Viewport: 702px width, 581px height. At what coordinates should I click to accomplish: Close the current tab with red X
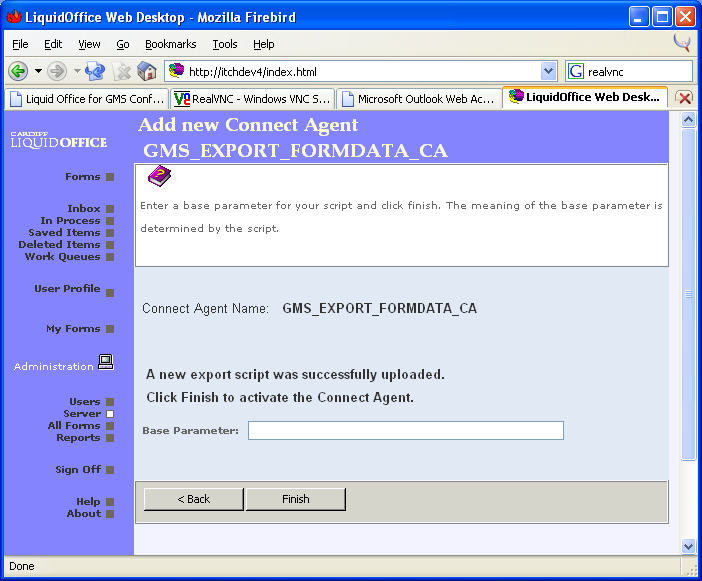point(685,98)
